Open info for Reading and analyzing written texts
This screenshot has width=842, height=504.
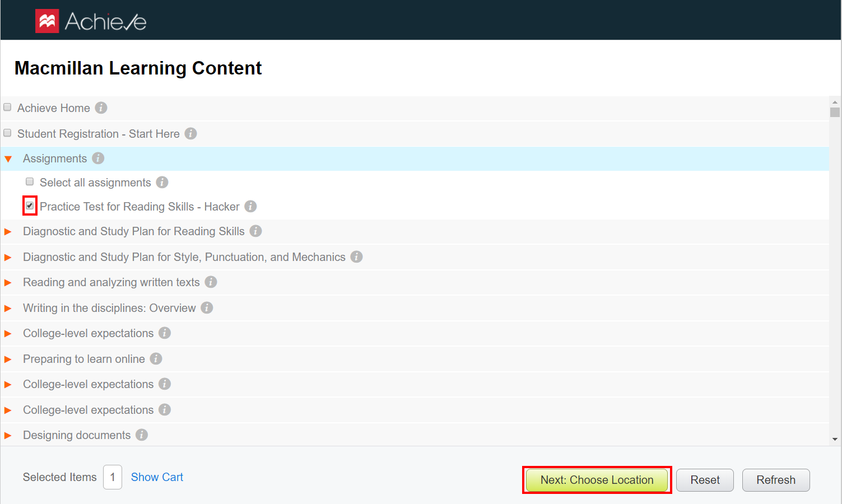click(210, 282)
